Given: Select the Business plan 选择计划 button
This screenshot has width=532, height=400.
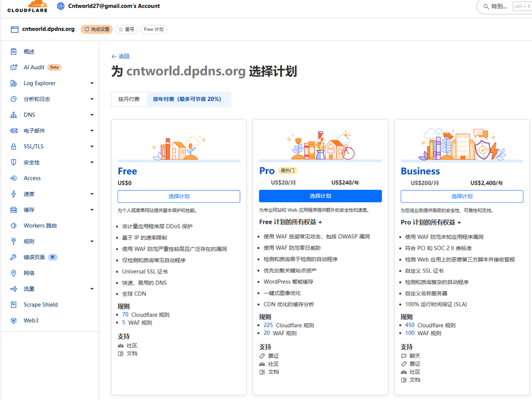Looking at the screenshot, I should point(462,196).
